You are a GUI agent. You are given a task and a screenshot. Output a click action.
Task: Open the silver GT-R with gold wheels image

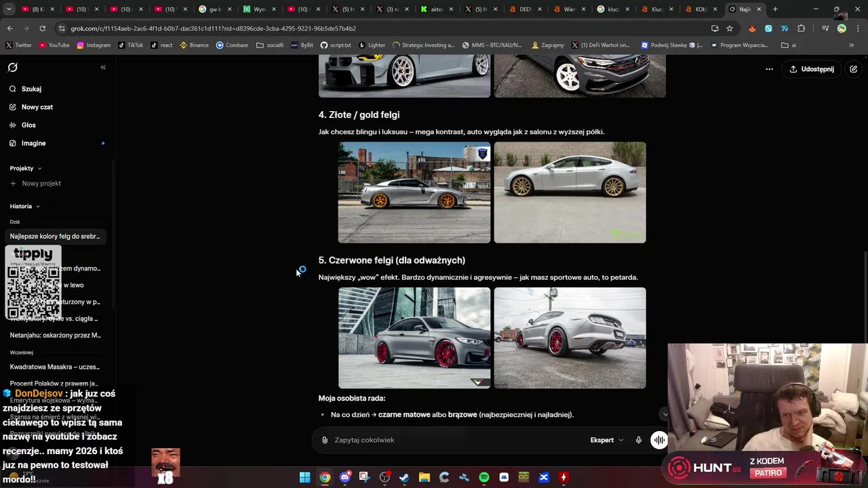tap(414, 192)
